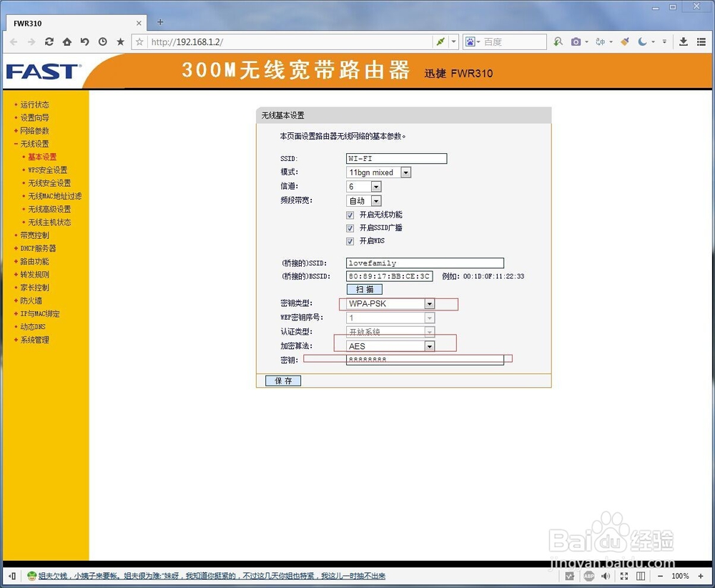Click the 保存 save button
The height and width of the screenshot is (588, 715).
click(283, 381)
